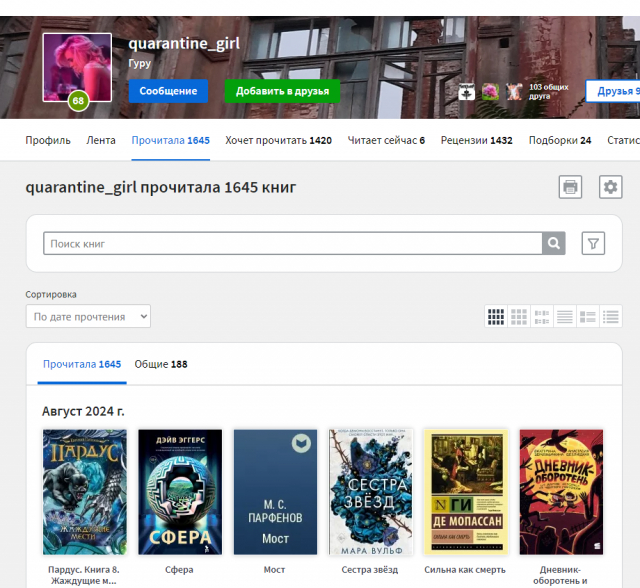
Task: Open the Читает сейчас 6 tab
Action: coord(386,140)
